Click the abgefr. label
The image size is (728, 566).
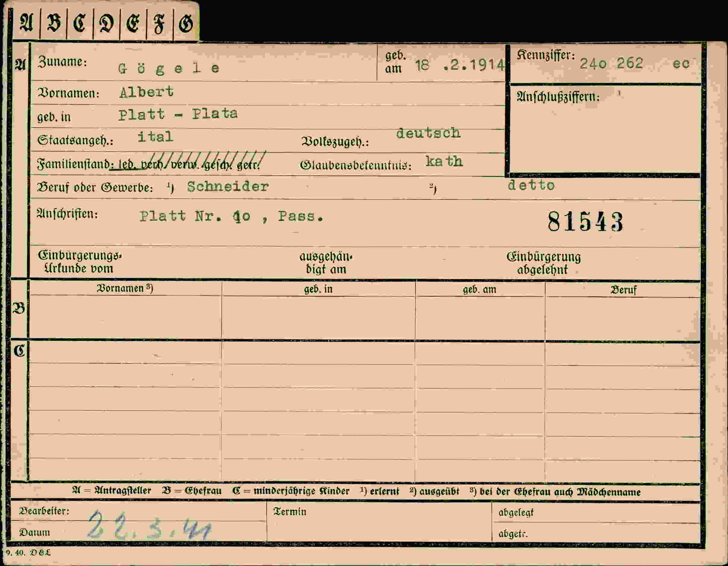point(513,534)
